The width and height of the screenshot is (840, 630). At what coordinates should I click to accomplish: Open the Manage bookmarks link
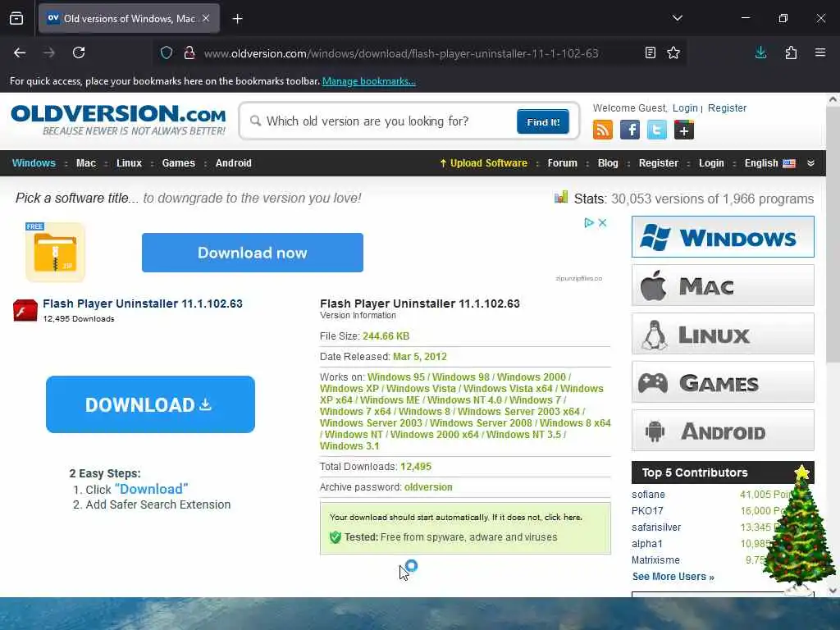click(368, 81)
